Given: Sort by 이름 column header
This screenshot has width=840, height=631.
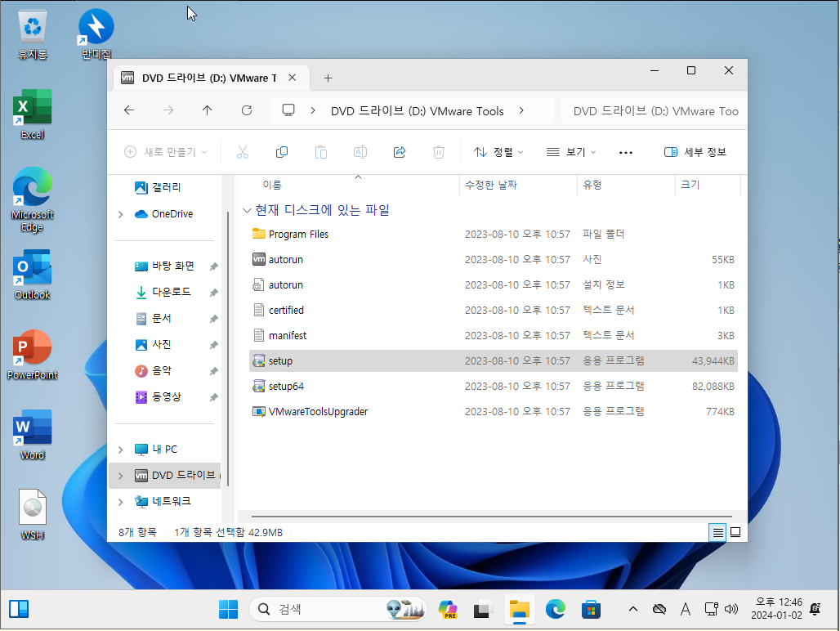Looking at the screenshot, I should click(272, 186).
